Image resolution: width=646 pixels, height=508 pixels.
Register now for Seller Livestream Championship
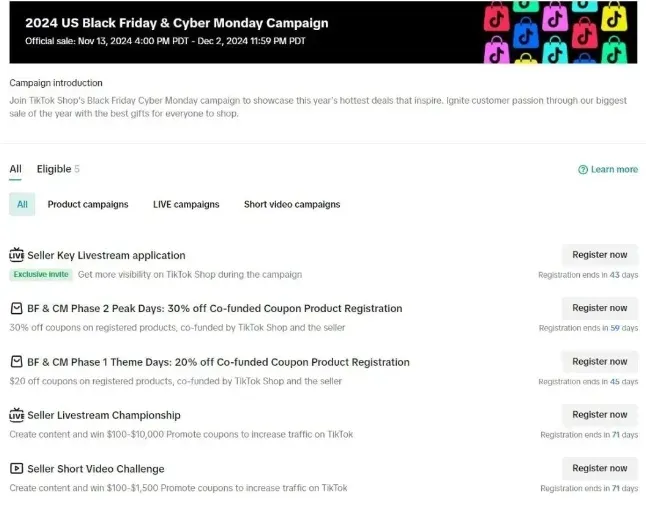(x=599, y=414)
